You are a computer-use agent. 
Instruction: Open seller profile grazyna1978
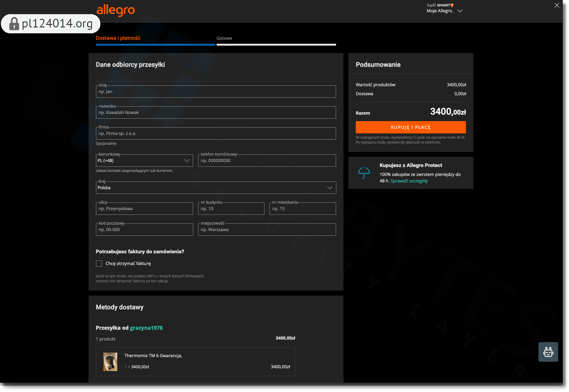146,328
